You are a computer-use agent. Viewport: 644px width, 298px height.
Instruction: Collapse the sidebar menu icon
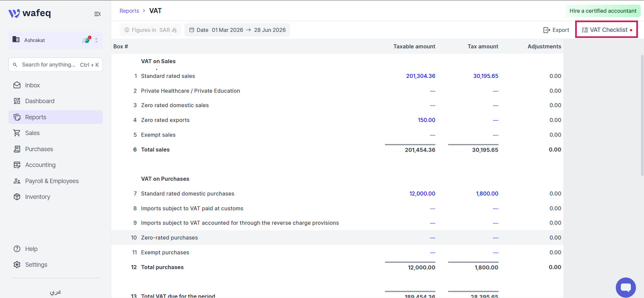click(97, 14)
